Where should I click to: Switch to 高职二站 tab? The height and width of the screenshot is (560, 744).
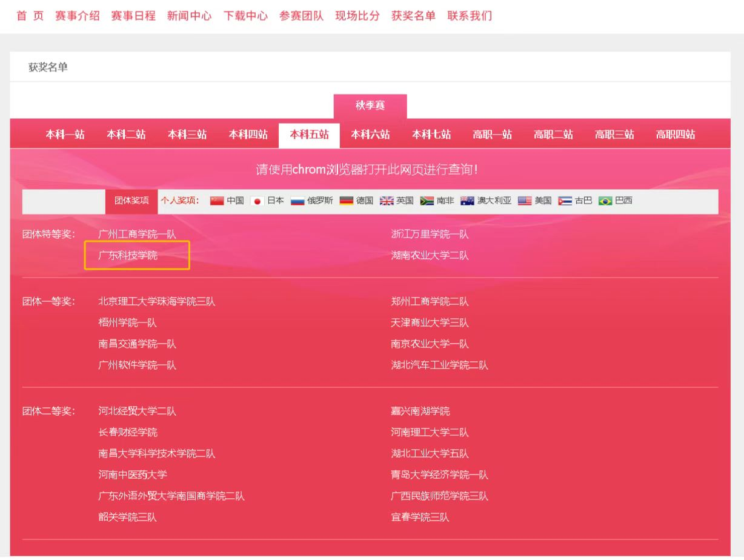pyautogui.click(x=554, y=135)
